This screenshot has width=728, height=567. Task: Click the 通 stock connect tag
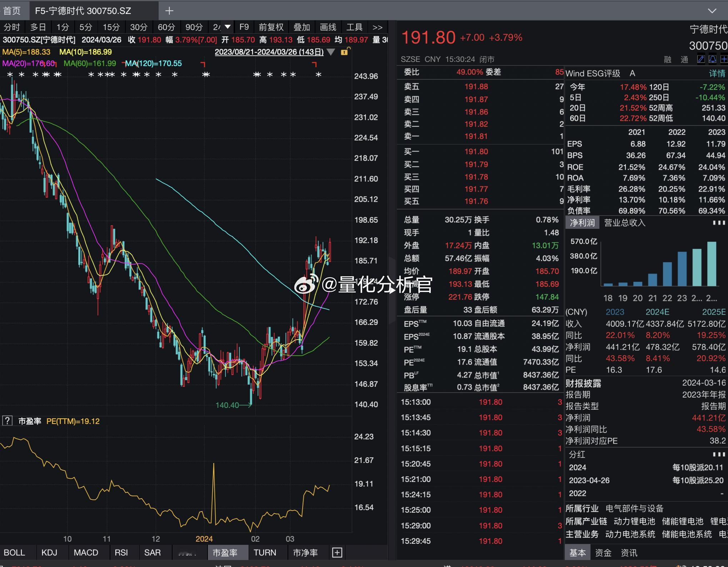[684, 59]
